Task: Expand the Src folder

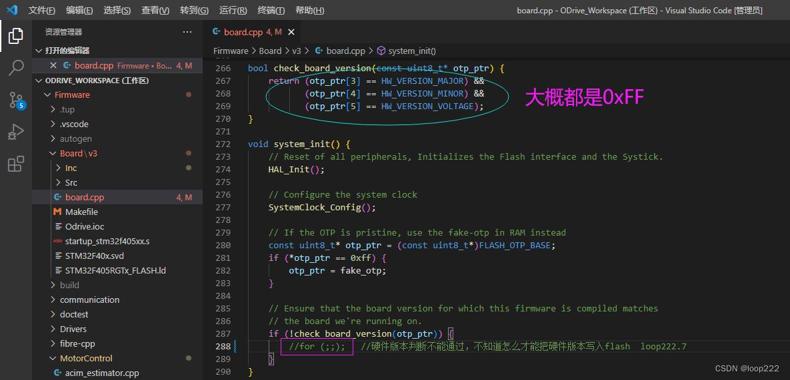Action: 117,182
